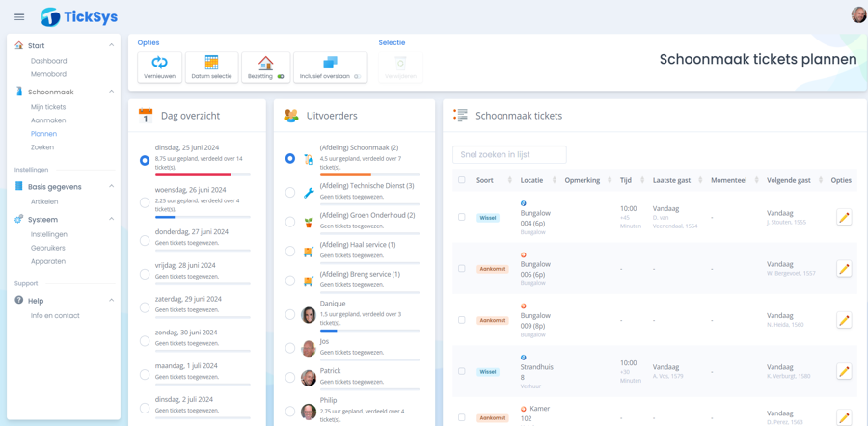868x426 pixels.
Task: Collapse the Systeem section chevron
Action: click(x=111, y=219)
